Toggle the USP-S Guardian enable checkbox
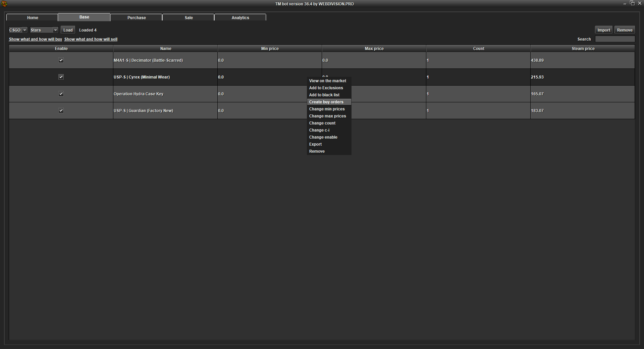 (x=61, y=111)
